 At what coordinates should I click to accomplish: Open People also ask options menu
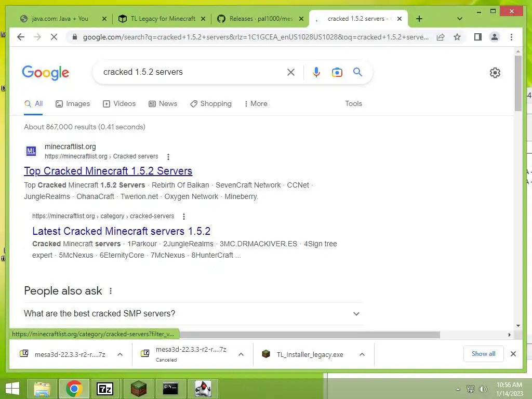click(111, 291)
